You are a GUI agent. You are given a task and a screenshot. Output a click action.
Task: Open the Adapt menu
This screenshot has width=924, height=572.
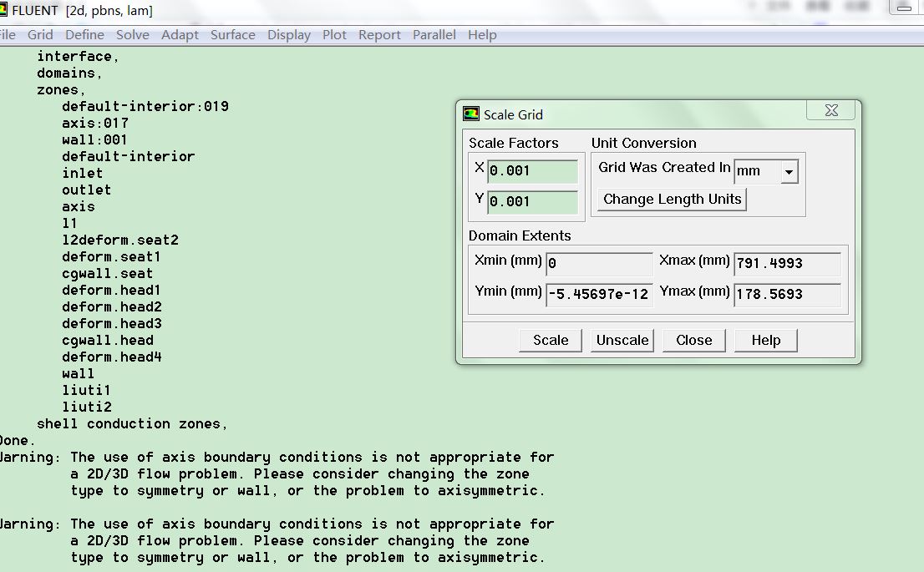(x=180, y=35)
